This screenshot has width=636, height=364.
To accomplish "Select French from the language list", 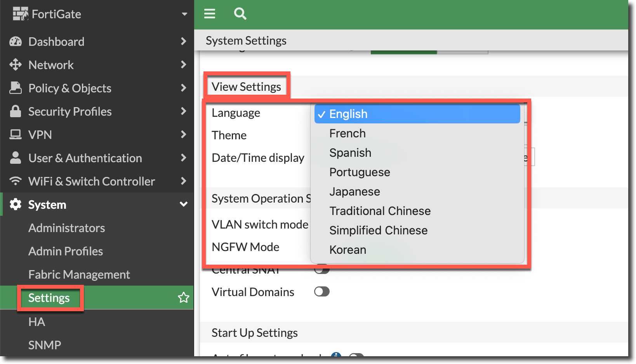I will coord(348,133).
